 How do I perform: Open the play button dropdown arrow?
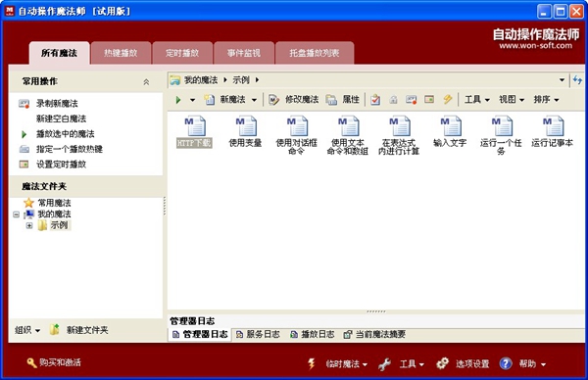click(x=192, y=100)
